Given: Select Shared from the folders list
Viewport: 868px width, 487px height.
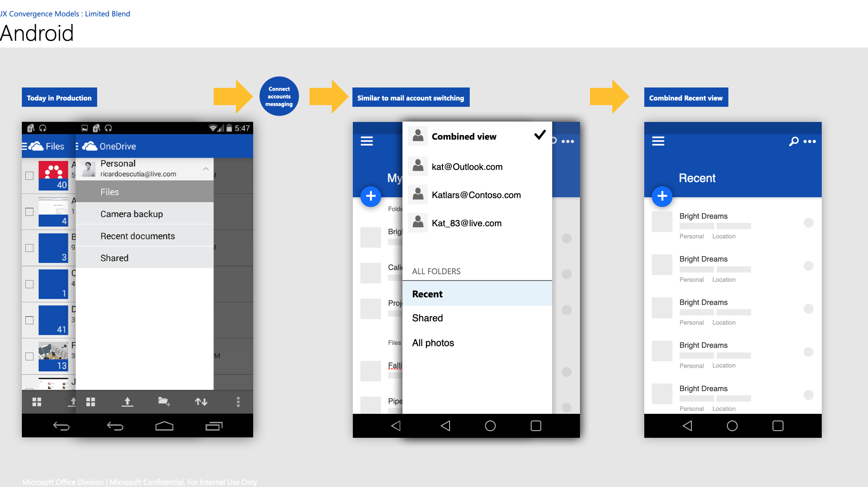Looking at the screenshot, I should pos(426,318).
